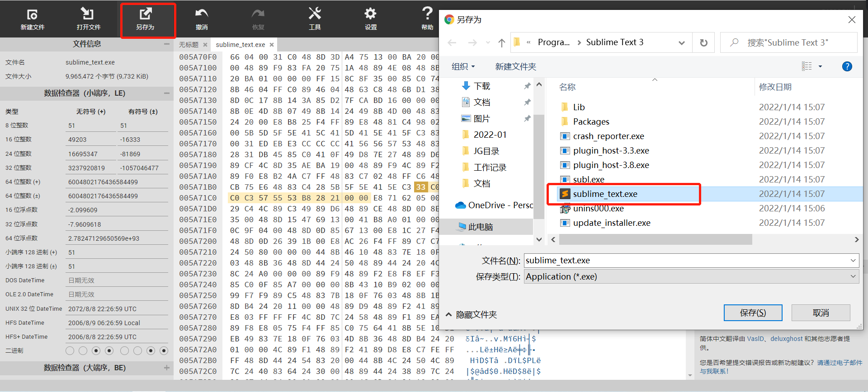Click the 保存(S) button

point(753,313)
